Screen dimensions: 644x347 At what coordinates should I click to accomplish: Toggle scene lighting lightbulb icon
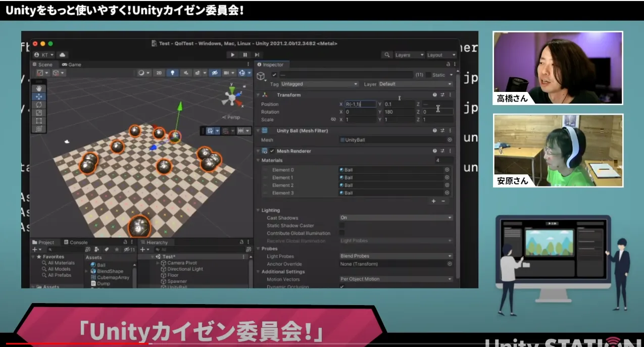coord(172,73)
